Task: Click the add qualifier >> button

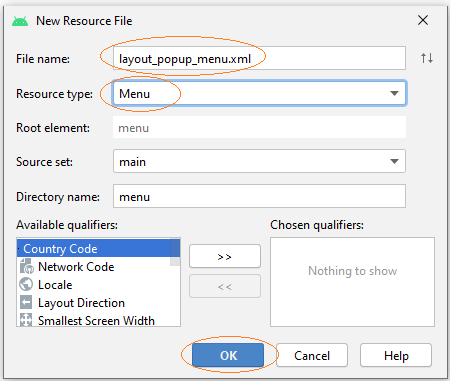Action: (x=225, y=256)
